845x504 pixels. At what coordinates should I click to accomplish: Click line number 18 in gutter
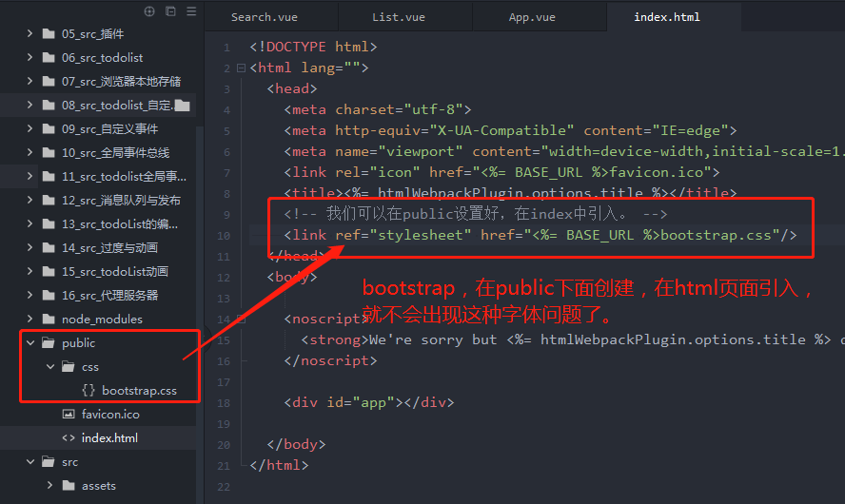[224, 403]
